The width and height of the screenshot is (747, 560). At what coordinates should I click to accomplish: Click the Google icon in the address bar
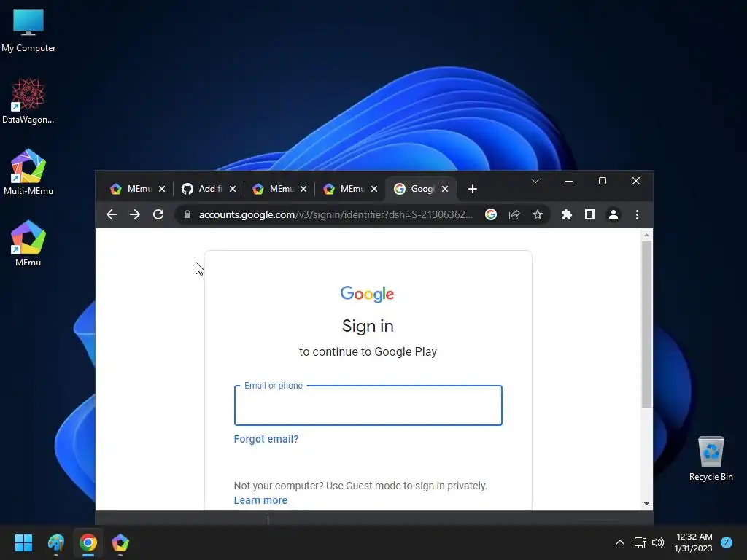click(x=491, y=215)
